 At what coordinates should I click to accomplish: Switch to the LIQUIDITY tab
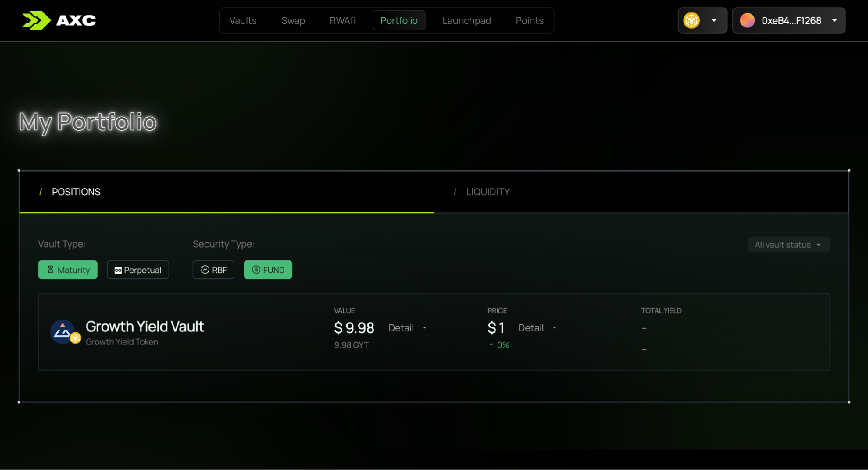[641, 192]
